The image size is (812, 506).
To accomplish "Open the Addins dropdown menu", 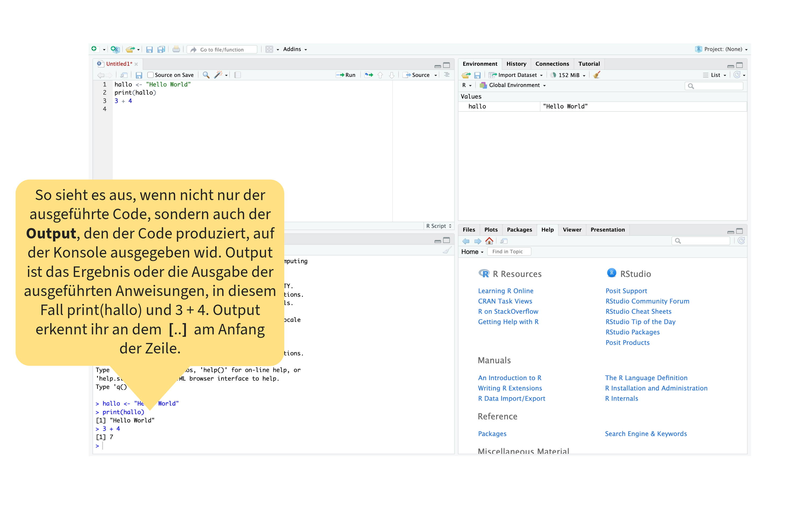I will (294, 49).
